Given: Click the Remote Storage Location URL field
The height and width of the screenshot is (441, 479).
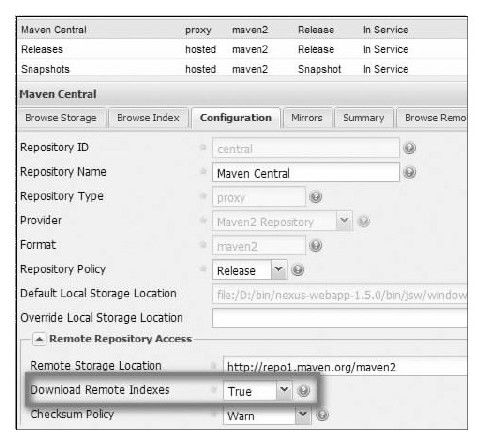Looking at the screenshot, I should click(345, 366).
